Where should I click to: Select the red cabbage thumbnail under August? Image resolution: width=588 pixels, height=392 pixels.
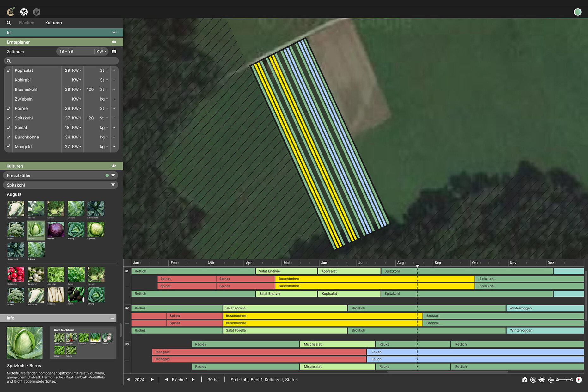click(56, 229)
